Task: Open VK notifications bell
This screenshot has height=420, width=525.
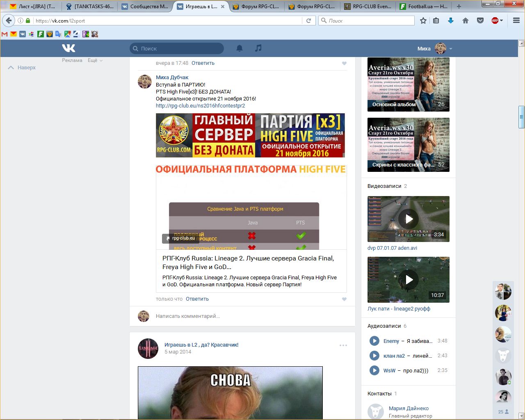Action: point(240,48)
